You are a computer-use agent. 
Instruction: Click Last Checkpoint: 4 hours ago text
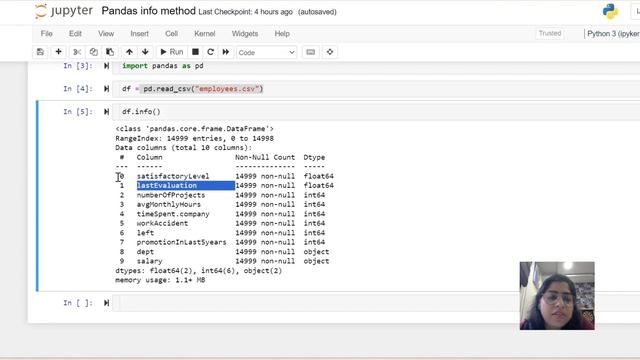tap(245, 12)
